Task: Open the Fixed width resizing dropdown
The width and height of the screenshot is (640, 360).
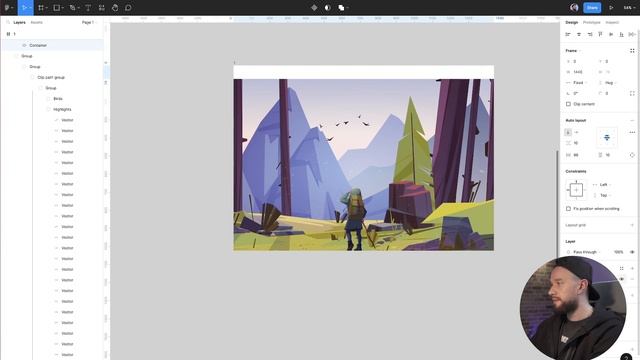Action: (577, 82)
